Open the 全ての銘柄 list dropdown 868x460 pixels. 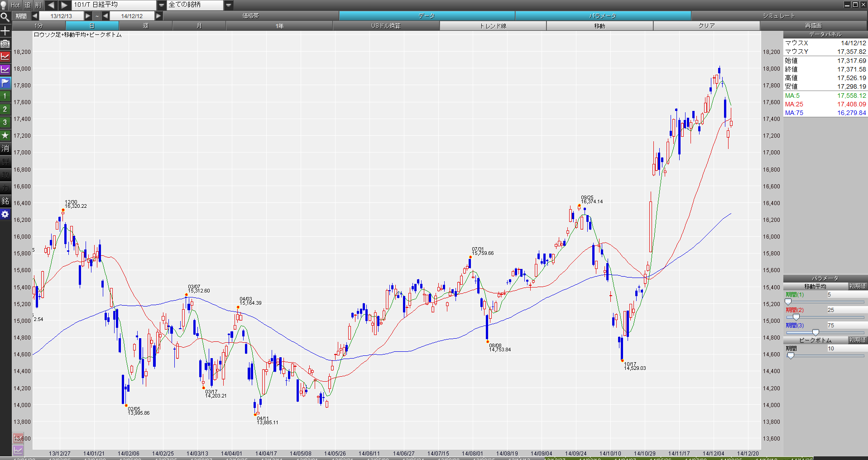229,5
